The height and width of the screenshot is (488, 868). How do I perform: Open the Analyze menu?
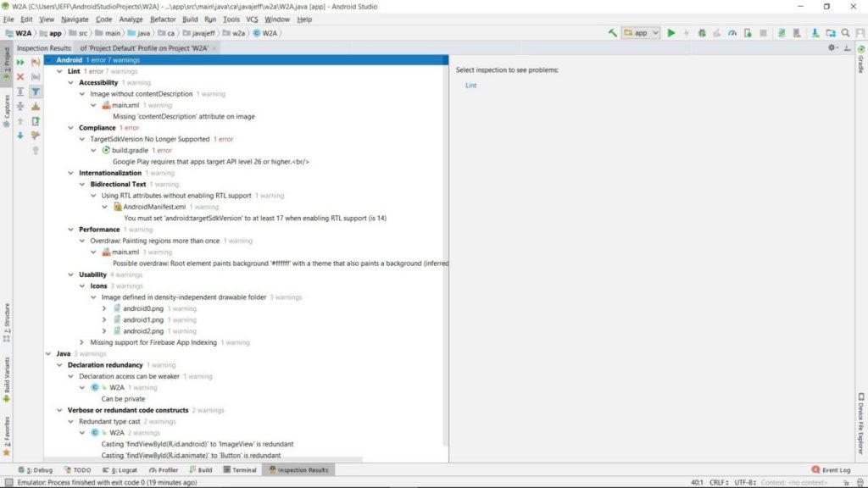click(x=131, y=19)
